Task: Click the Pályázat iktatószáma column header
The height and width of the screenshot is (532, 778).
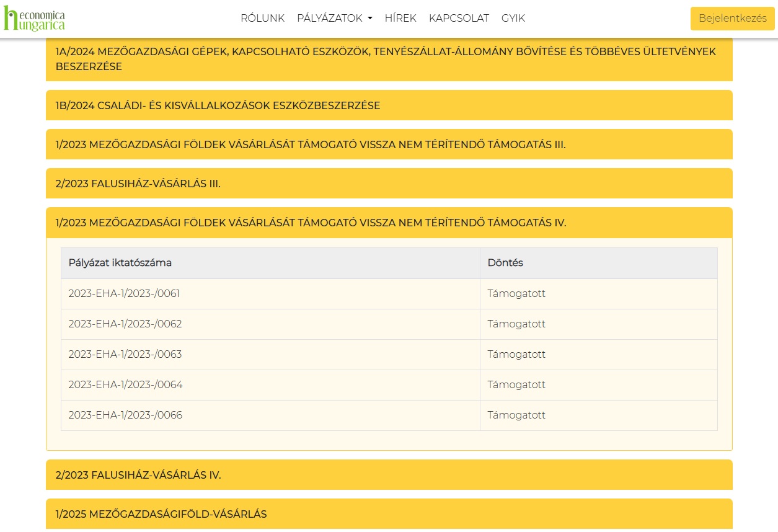Action: [x=120, y=263]
